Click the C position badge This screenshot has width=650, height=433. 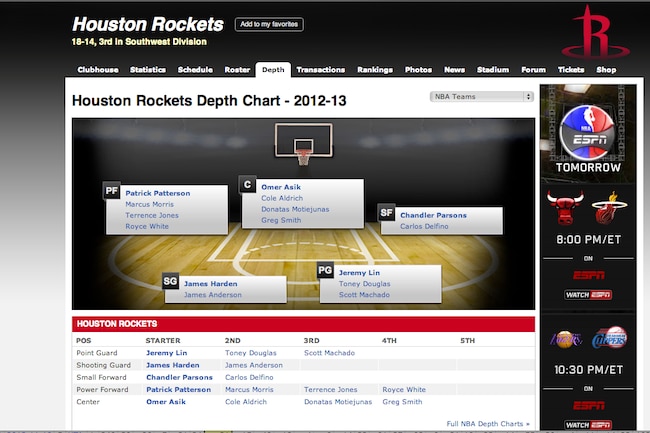pos(247,184)
